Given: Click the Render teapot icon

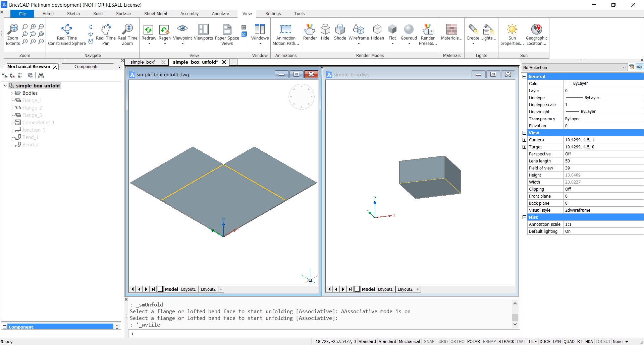Looking at the screenshot, I should pos(310,29).
